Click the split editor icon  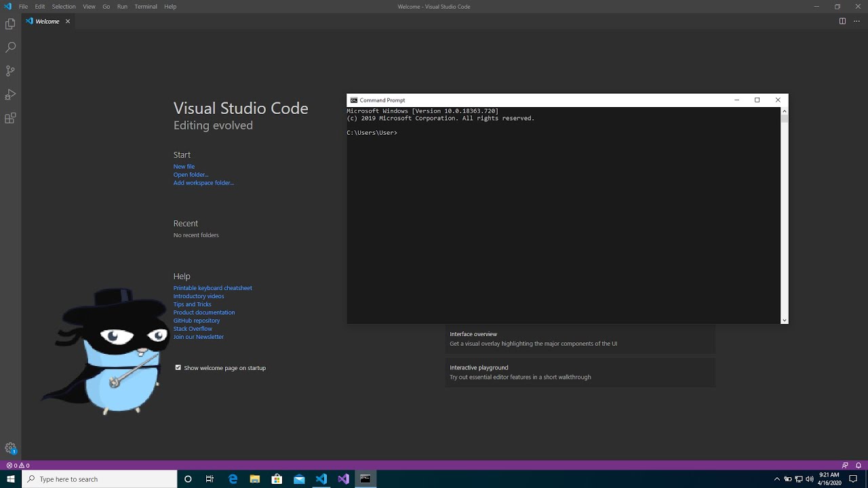[x=842, y=21]
